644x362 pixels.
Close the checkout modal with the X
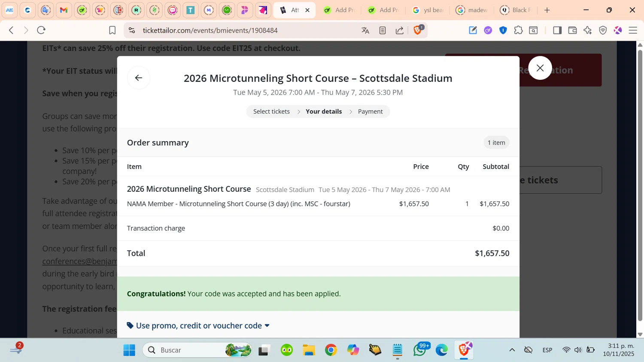pos(540,68)
